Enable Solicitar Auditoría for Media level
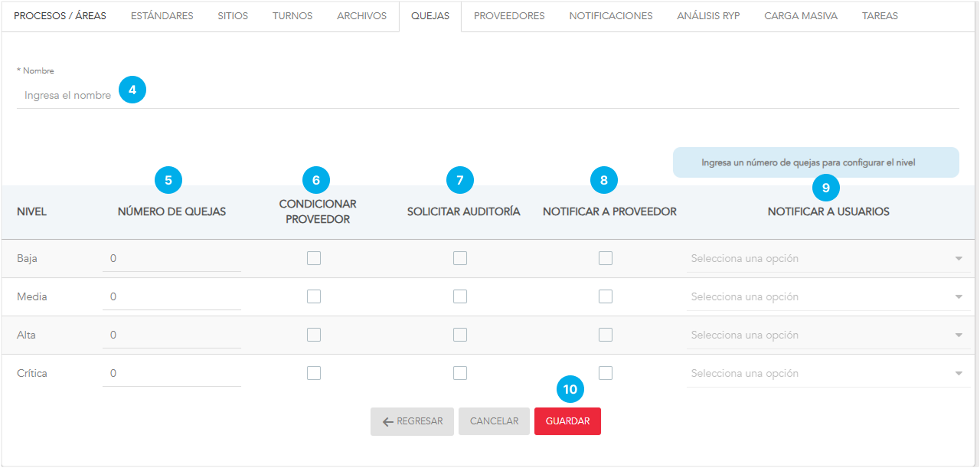 (x=460, y=296)
